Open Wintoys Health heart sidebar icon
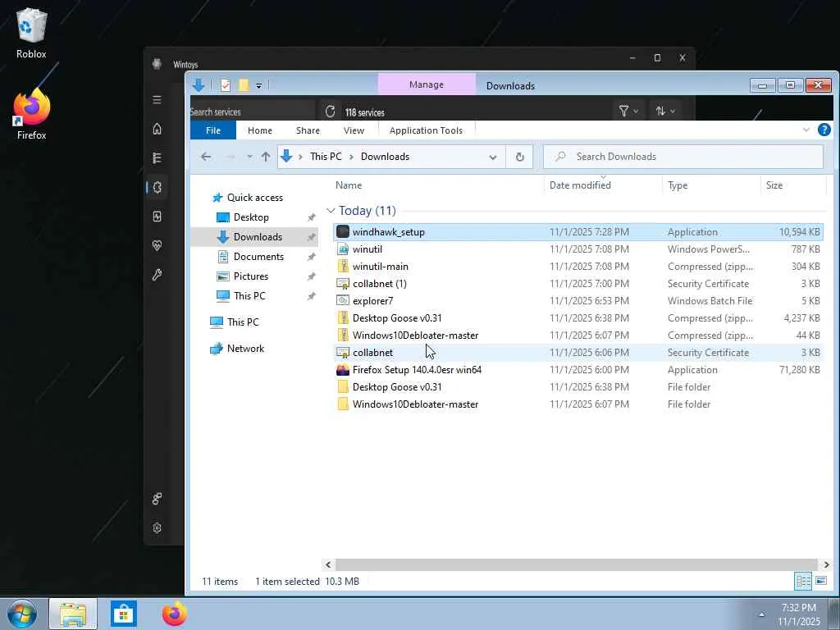The height and width of the screenshot is (630, 840). [157, 245]
